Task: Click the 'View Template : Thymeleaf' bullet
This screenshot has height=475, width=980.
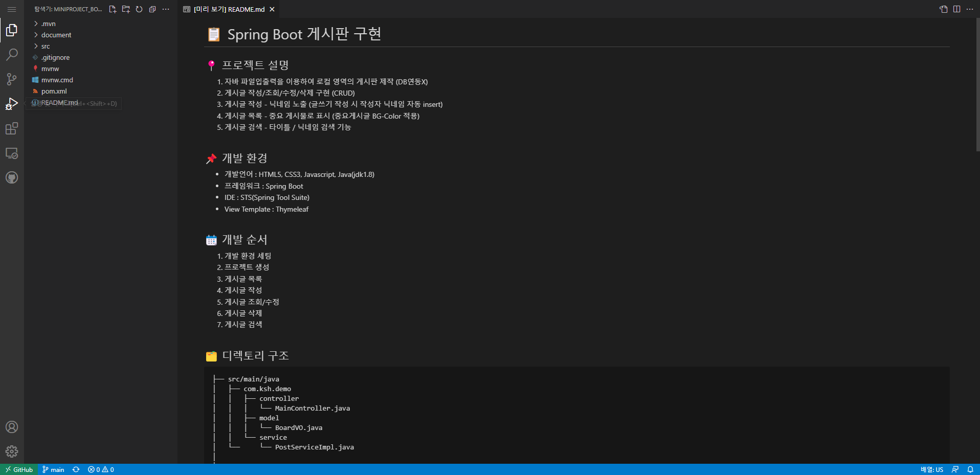Action: click(266, 209)
